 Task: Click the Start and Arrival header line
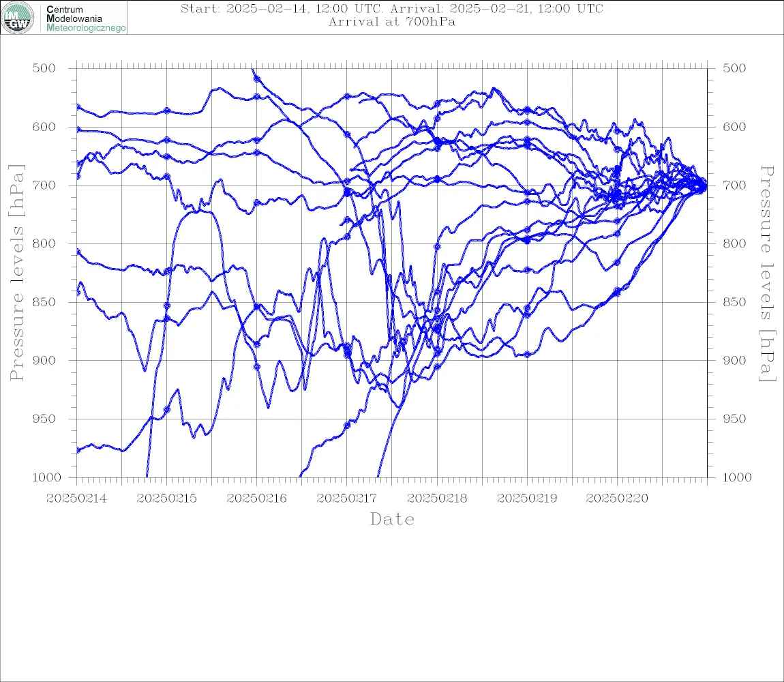pos(392,8)
